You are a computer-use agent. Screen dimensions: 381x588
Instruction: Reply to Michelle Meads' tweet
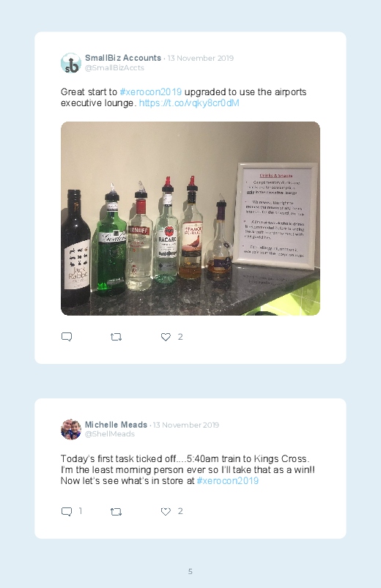click(x=67, y=512)
